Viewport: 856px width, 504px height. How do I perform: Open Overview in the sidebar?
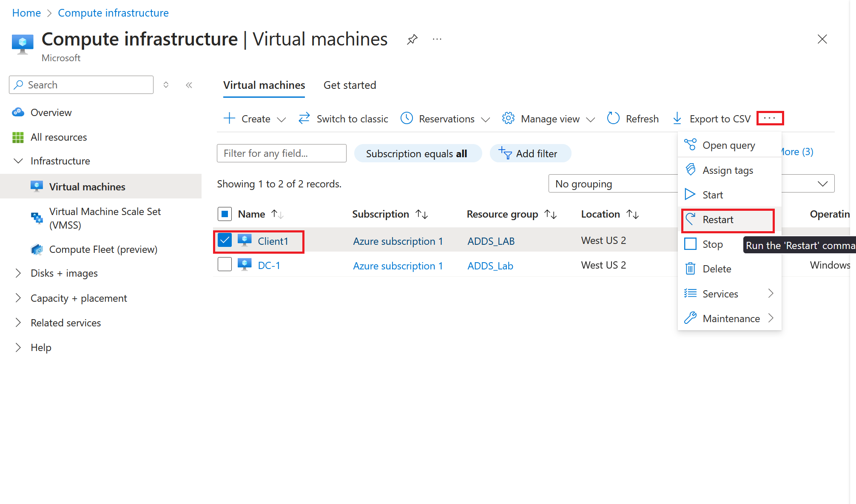point(51,113)
